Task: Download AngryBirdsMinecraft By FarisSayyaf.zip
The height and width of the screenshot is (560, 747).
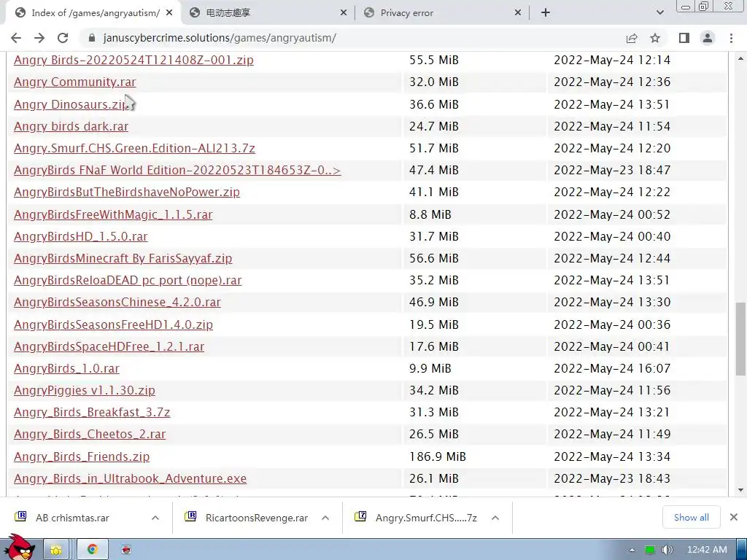Action: pos(123,258)
